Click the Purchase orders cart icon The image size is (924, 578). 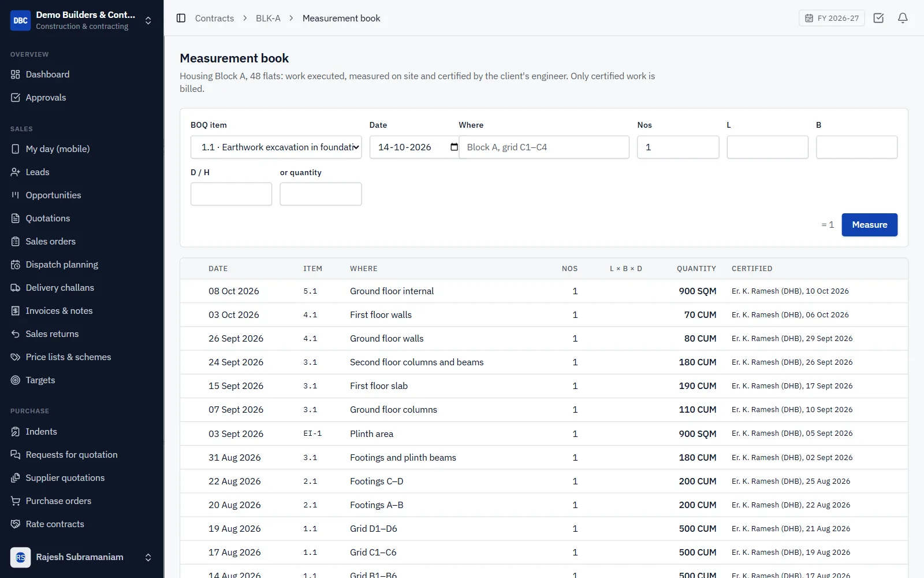click(x=16, y=501)
